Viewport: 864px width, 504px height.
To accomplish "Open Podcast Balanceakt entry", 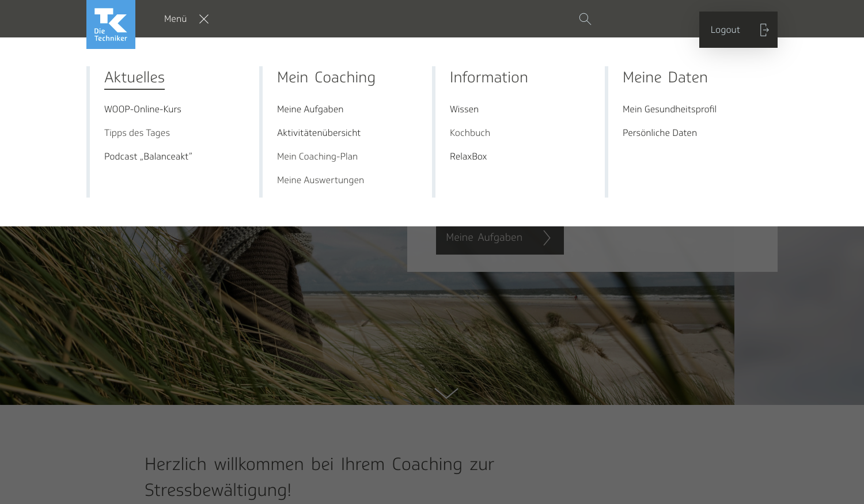I will point(148,157).
